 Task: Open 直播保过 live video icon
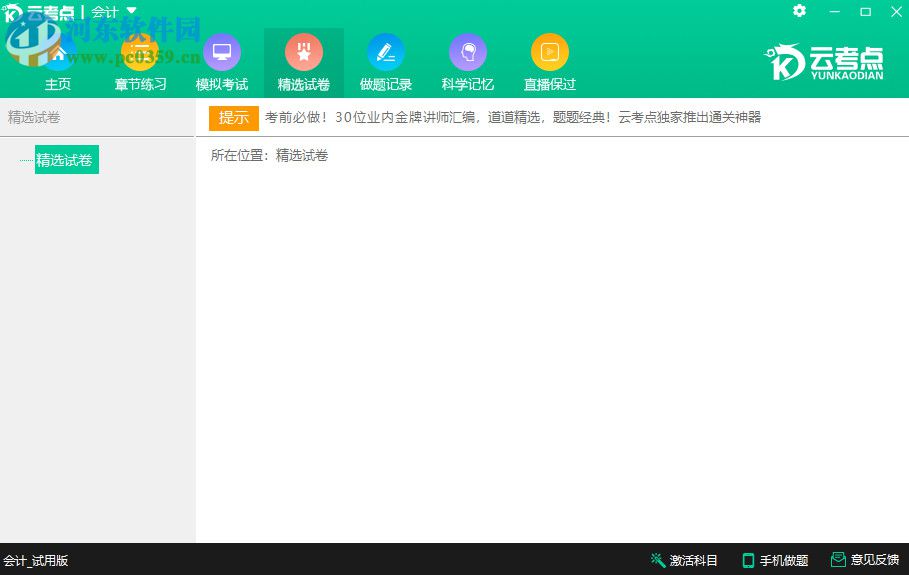point(550,53)
